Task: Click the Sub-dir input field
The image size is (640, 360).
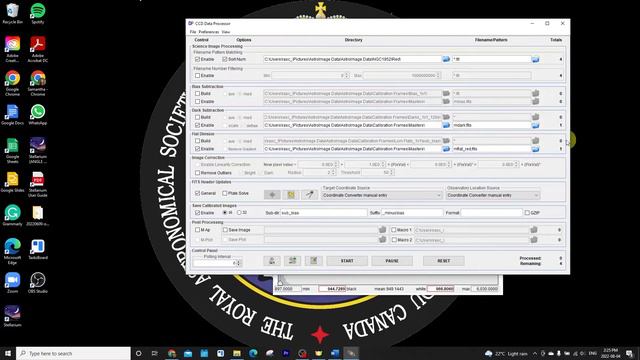Action: (323, 213)
